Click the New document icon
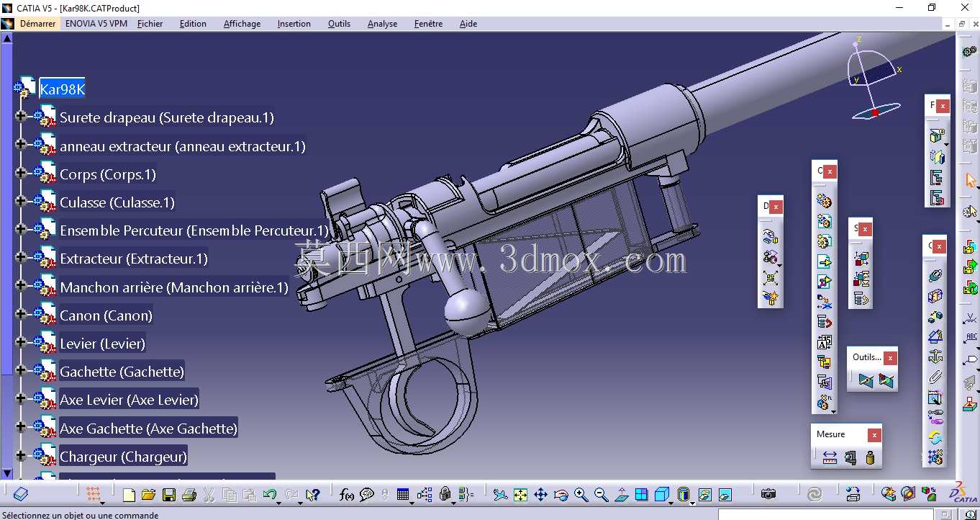The image size is (980, 520). (x=129, y=495)
